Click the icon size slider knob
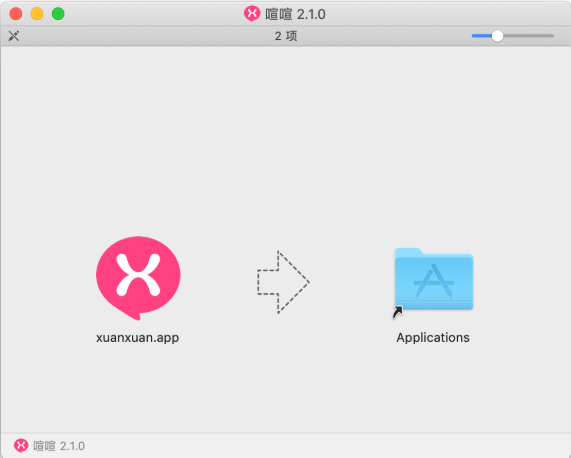Image resolution: width=571 pixels, height=458 pixels. click(497, 36)
